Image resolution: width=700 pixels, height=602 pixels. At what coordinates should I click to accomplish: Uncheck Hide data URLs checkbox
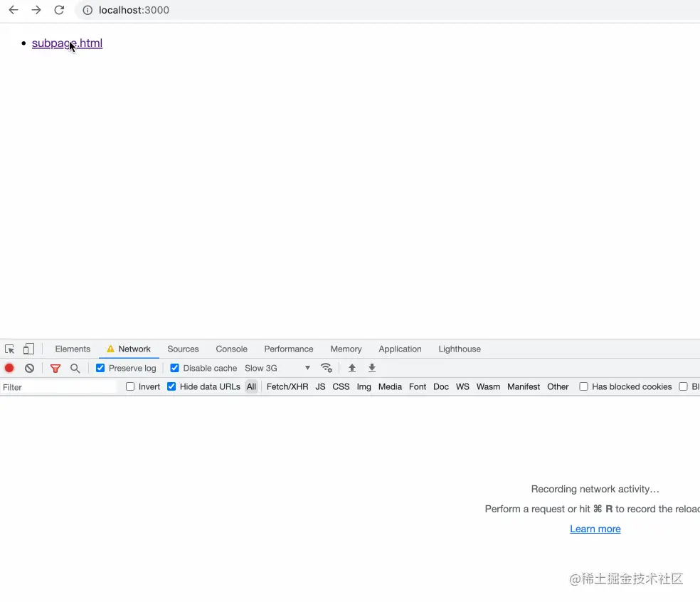point(171,386)
